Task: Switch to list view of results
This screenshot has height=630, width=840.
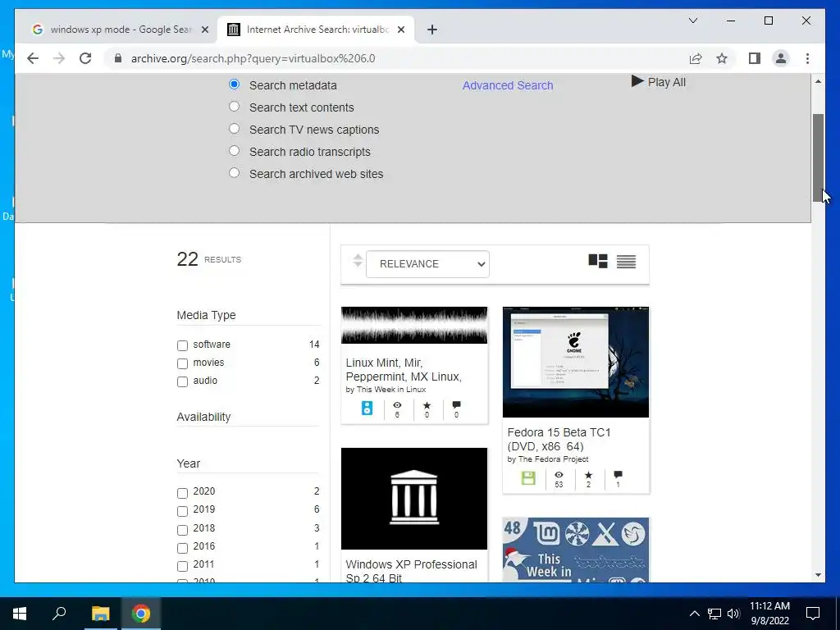Action: pos(626,262)
